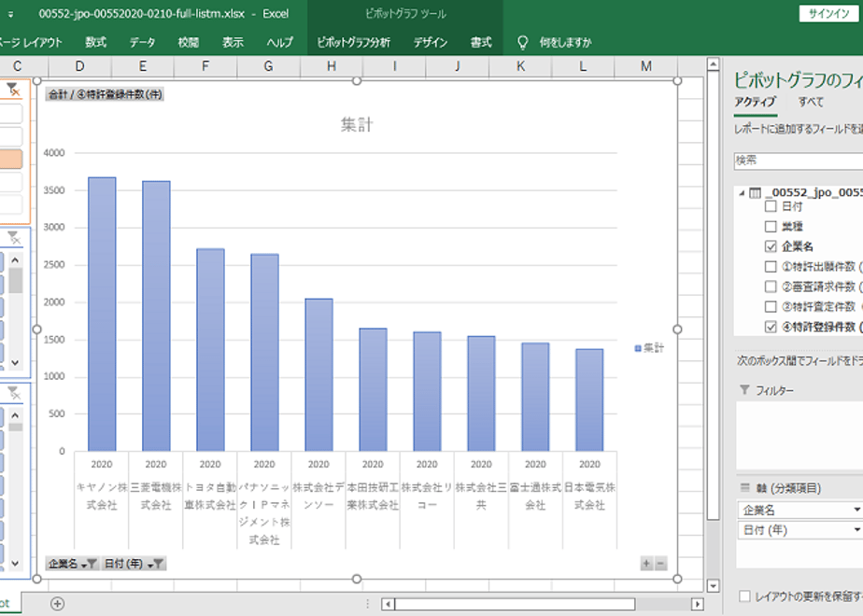Click the 検索 field search box

pyautogui.click(x=798, y=161)
